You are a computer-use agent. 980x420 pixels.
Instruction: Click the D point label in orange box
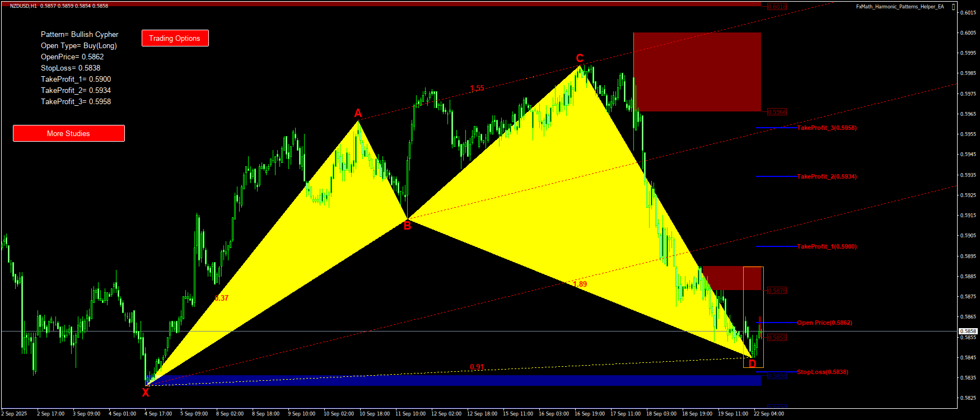[752, 364]
